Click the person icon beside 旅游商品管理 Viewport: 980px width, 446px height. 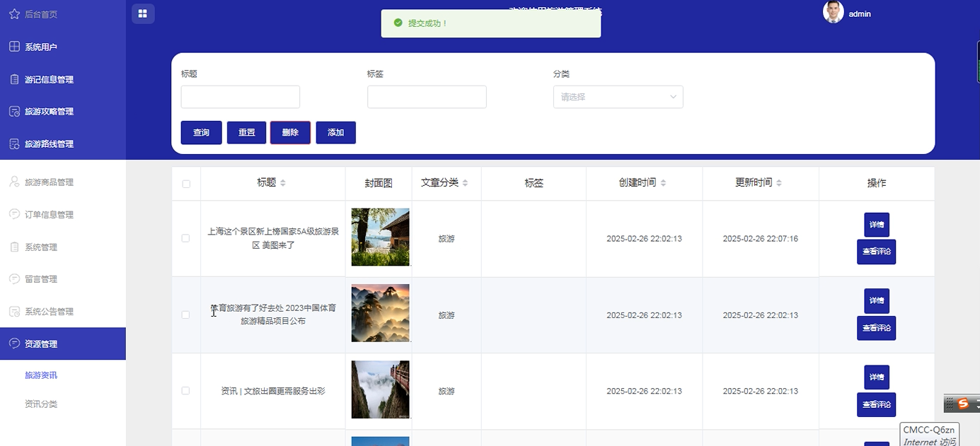point(14,182)
